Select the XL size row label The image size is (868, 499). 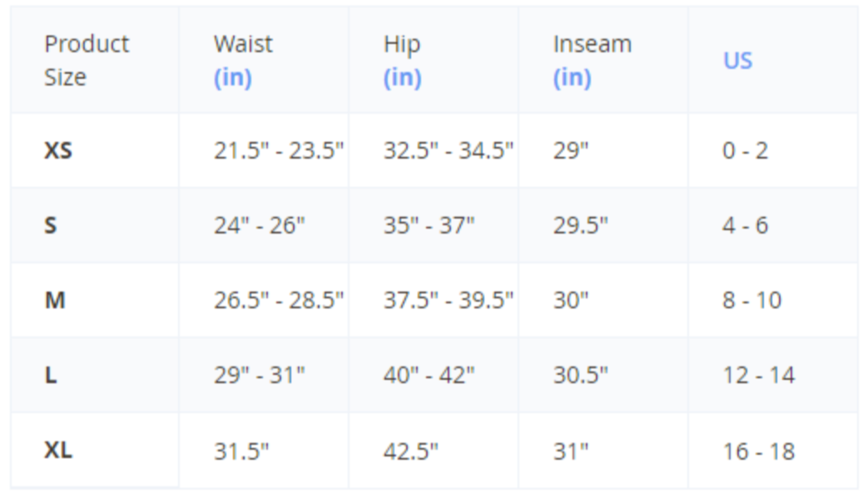coord(58,450)
